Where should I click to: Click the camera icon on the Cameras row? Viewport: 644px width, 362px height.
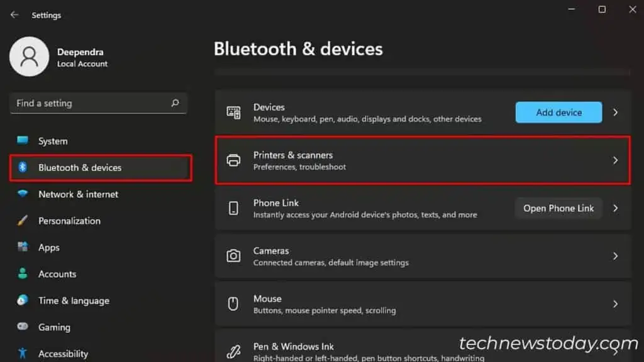click(234, 256)
